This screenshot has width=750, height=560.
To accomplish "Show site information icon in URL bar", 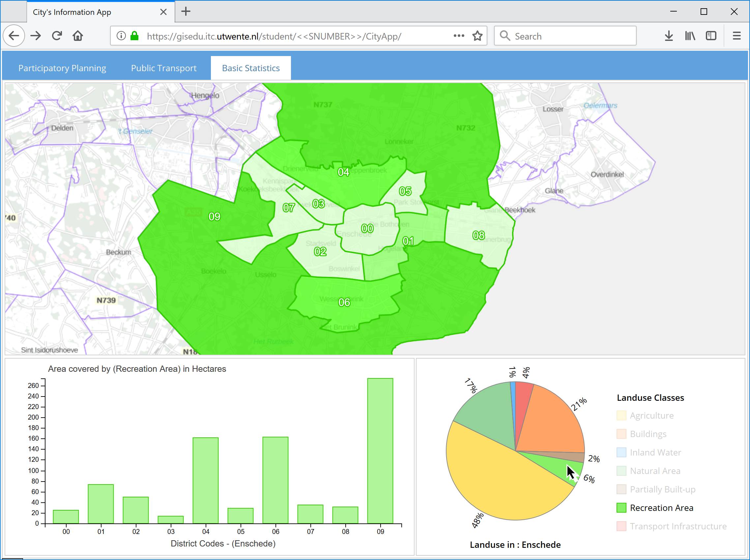I will (x=121, y=36).
